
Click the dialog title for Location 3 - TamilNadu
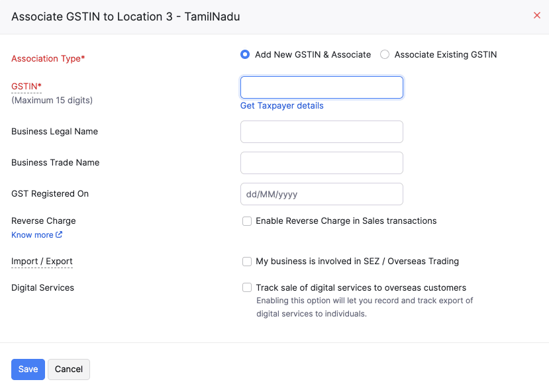point(126,17)
